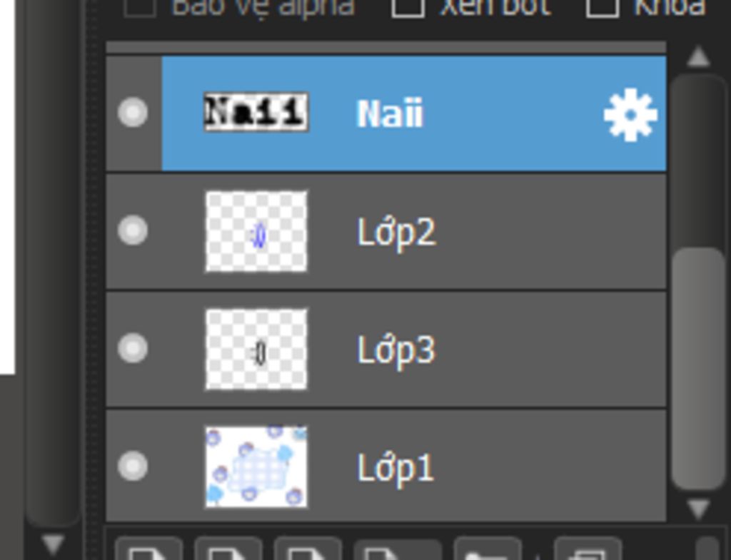
Task: Select the Lớp3 layer
Action: tap(386, 350)
